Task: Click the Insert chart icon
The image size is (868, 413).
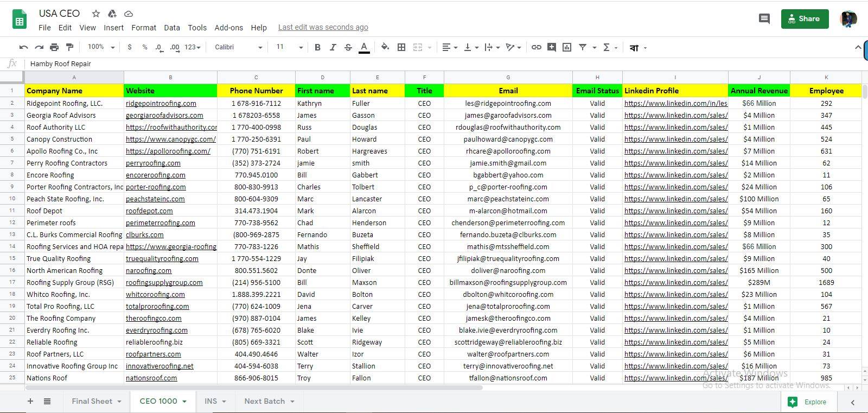Action: 567,47
